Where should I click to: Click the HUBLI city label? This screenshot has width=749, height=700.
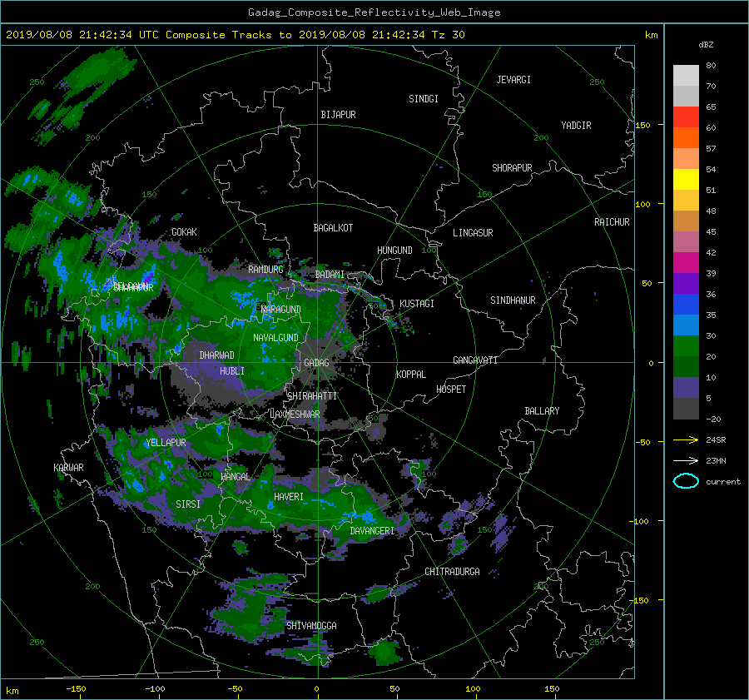[232, 371]
